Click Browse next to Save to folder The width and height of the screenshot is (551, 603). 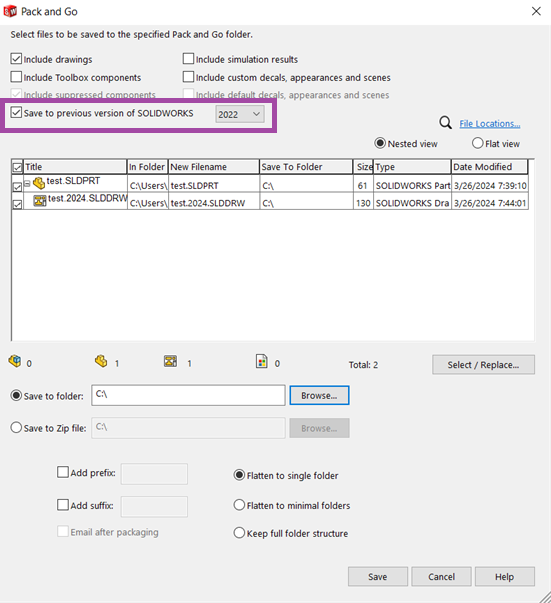click(x=319, y=395)
